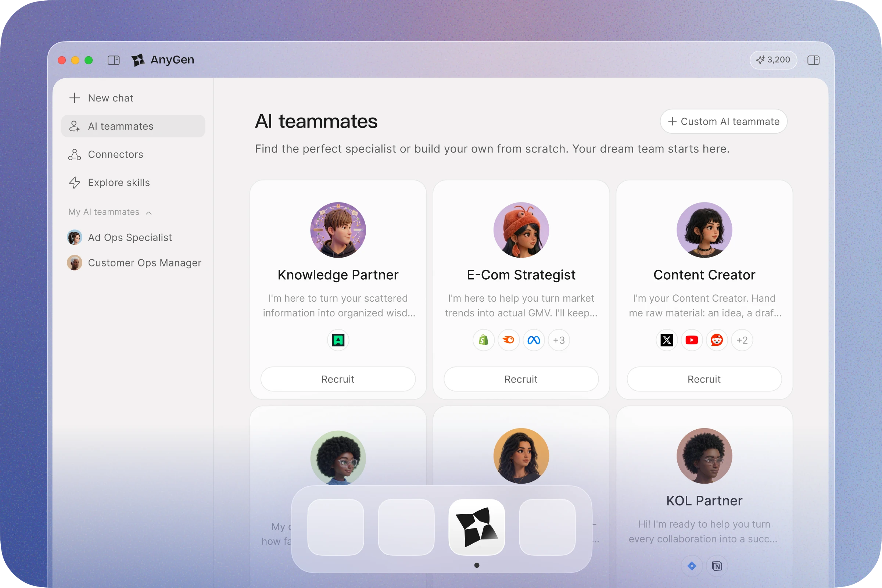Click the blue diamond connector on KOL Partner
Image resolution: width=882 pixels, height=588 pixels.
point(692,566)
